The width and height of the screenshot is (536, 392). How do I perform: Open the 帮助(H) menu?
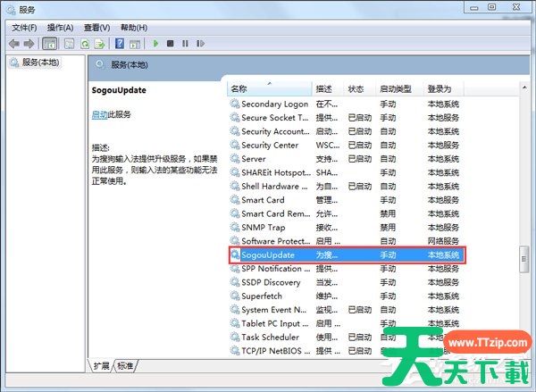[134, 28]
